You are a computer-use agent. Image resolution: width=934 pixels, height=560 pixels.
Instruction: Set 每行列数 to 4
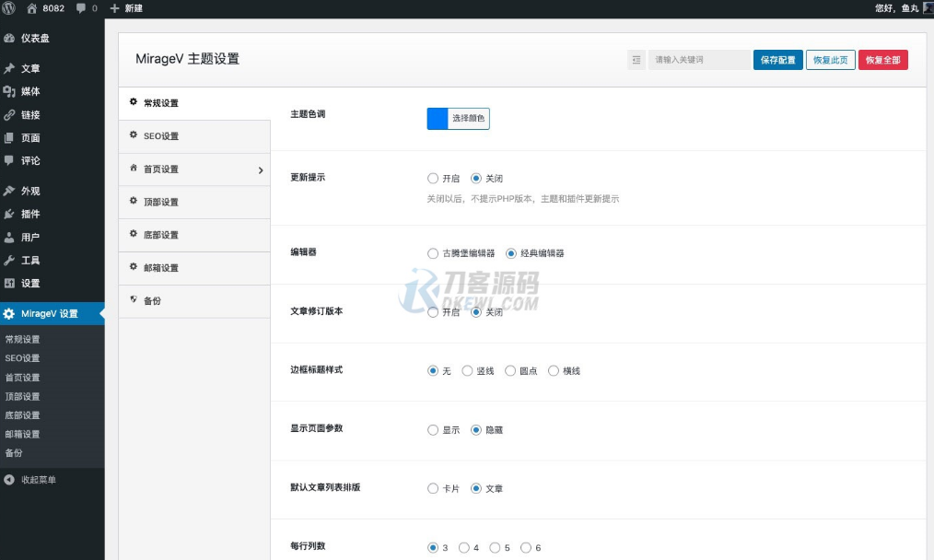(464, 547)
